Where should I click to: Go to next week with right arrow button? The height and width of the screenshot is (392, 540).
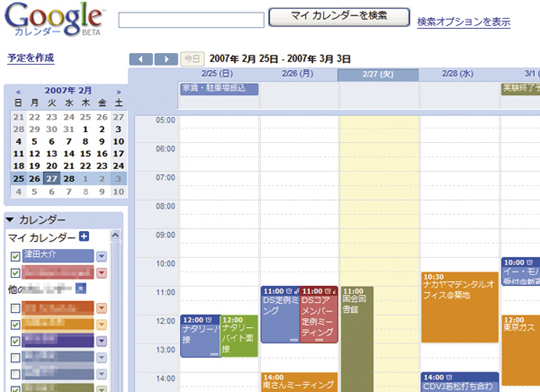[x=166, y=59]
